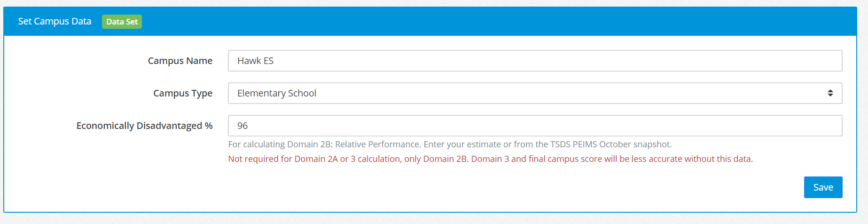Click the gray Domain 2B help text
The height and width of the screenshot is (224, 868).
pyautogui.click(x=450, y=144)
